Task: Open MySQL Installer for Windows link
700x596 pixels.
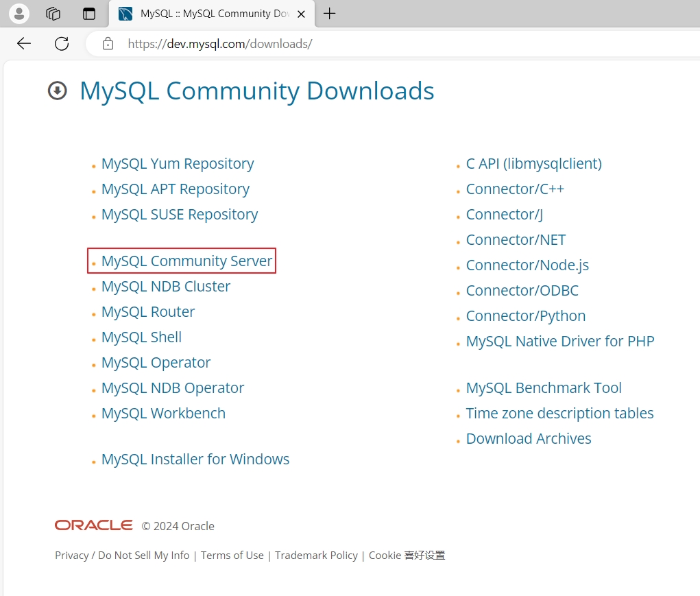Action: (x=195, y=460)
